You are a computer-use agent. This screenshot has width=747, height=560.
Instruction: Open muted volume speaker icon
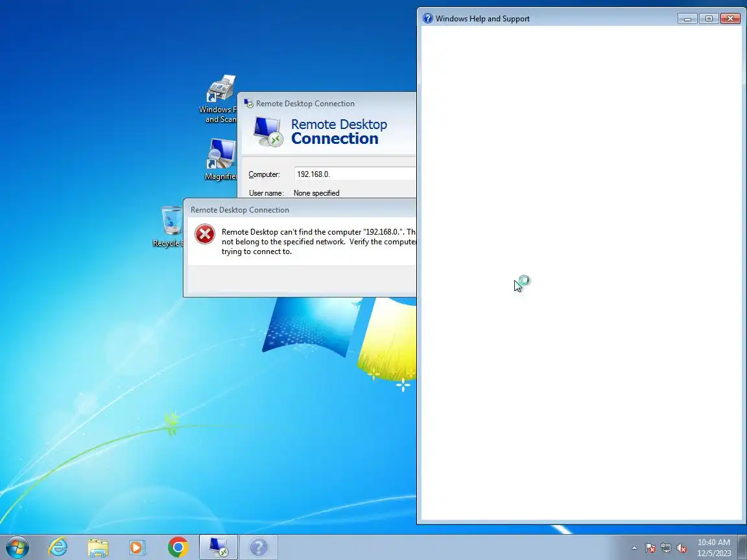[x=682, y=548]
